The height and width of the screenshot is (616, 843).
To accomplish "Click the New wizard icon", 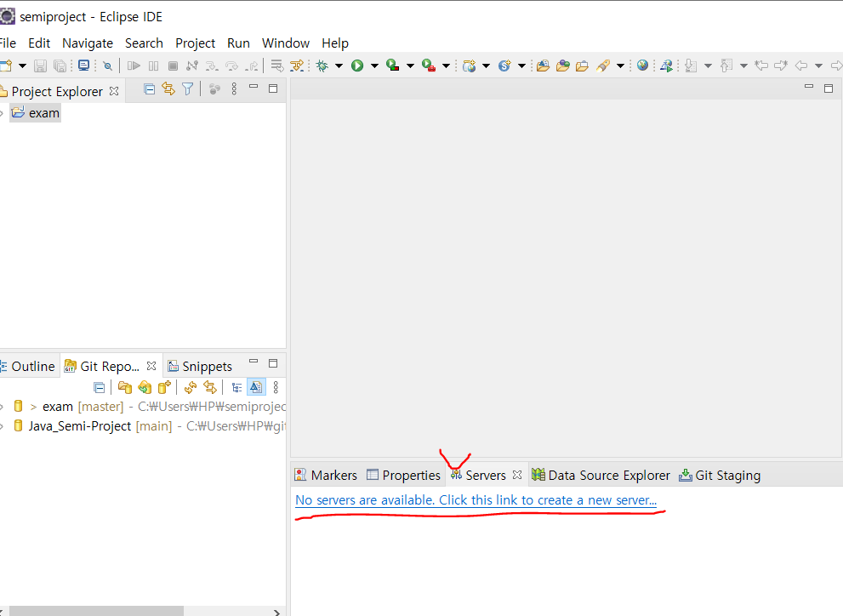I will pyautogui.click(x=6, y=66).
